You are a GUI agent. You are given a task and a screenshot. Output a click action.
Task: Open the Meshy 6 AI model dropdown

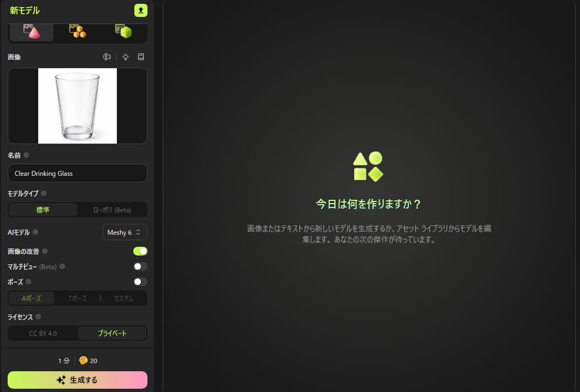coord(125,232)
